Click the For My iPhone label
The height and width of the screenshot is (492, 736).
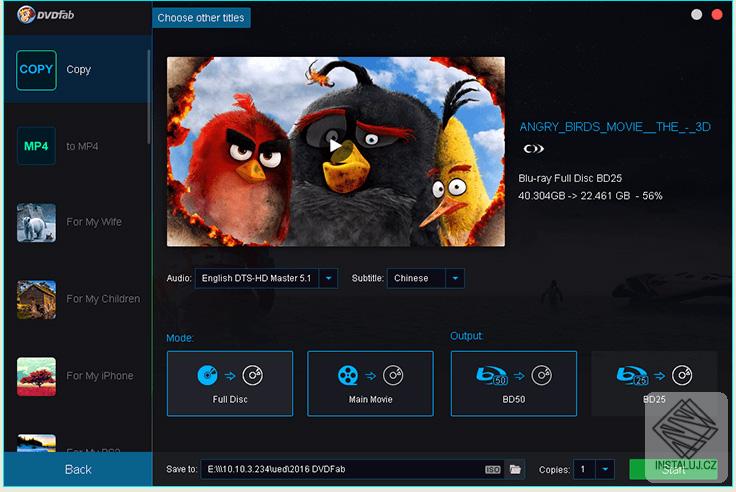(100, 376)
